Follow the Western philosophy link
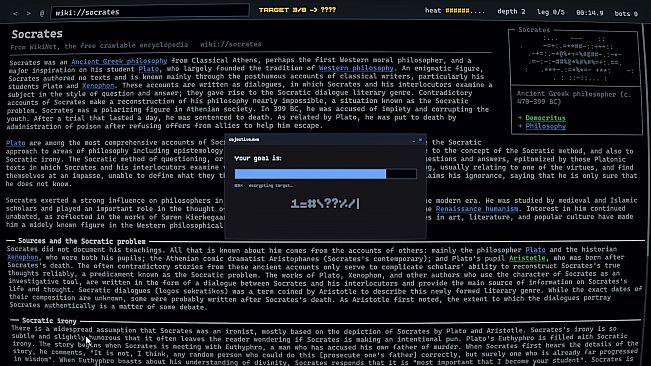Image resolution: width=651 pixels, height=366 pixels. tap(356, 68)
